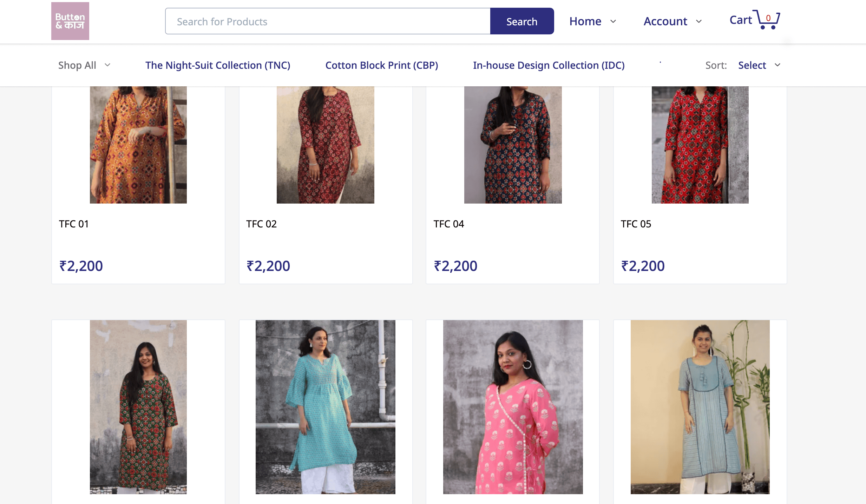Viewport: 866px width, 504px height.
Task: Open the Shop All dropdown
Action: point(84,65)
